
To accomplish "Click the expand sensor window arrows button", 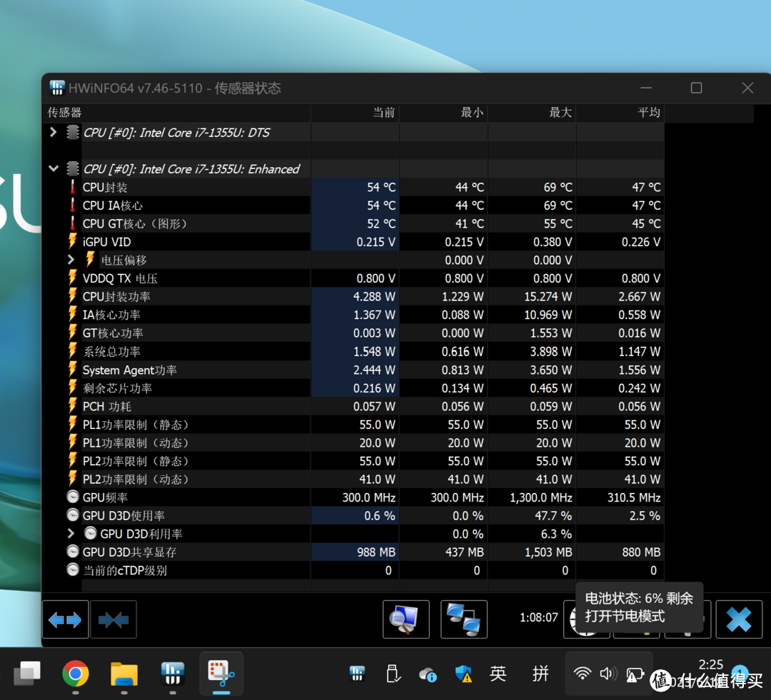I will click(x=66, y=619).
